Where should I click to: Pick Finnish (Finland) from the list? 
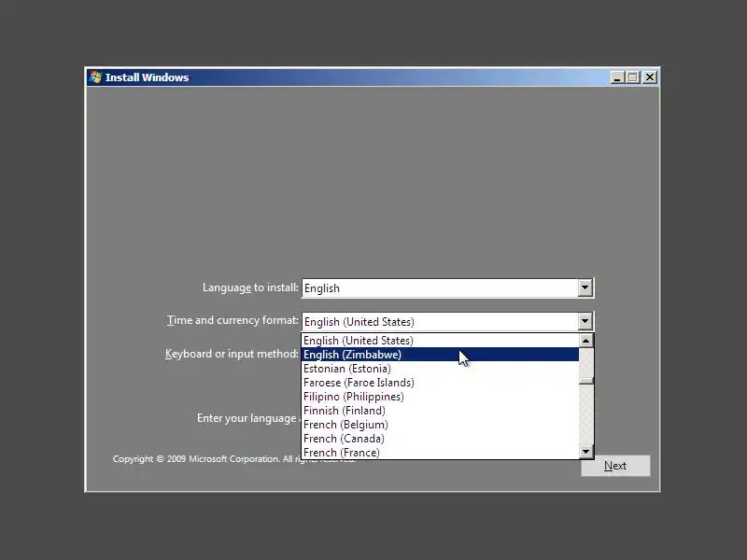(441, 411)
